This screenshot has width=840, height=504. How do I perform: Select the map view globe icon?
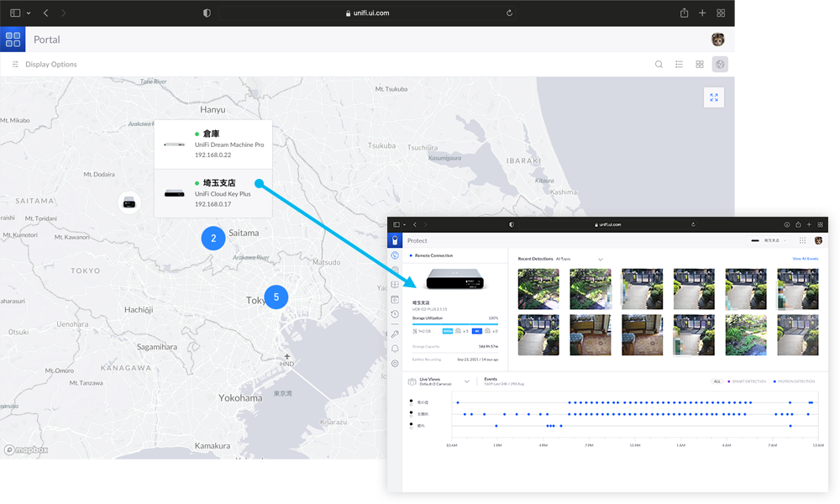tap(720, 65)
